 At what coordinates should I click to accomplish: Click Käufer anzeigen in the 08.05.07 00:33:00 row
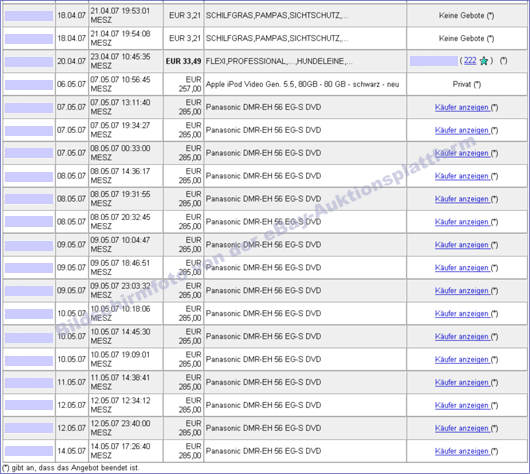pyautogui.click(x=462, y=153)
